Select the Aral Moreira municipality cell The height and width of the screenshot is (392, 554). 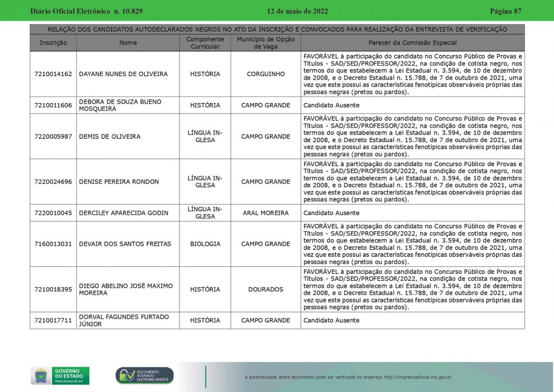coord(266,213)
